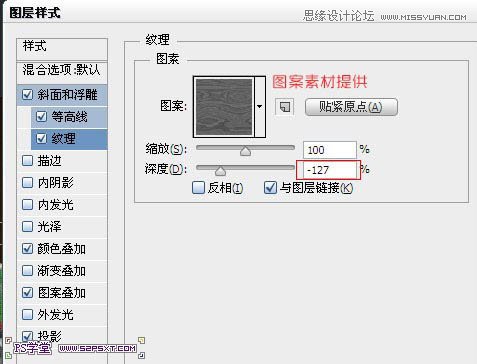This screenshot has width=477, height=364.
Task: Uncheck the 等高线 contour checkbox
Action: pyautogui.click(x=41, y=117)
